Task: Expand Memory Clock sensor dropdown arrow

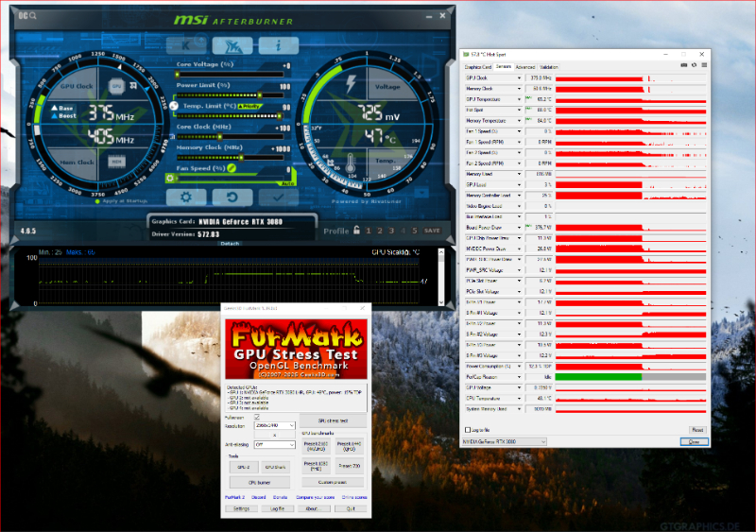Action: click(x=519, y=89)
